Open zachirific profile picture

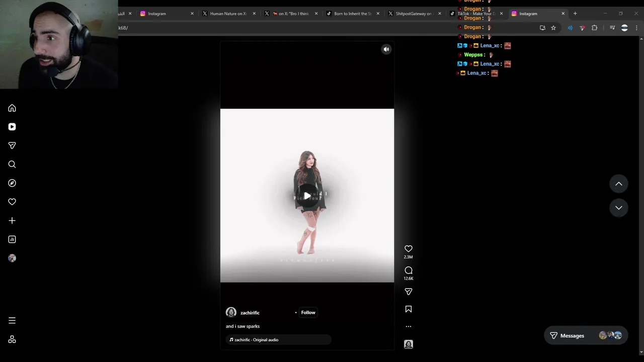point(231,312)
